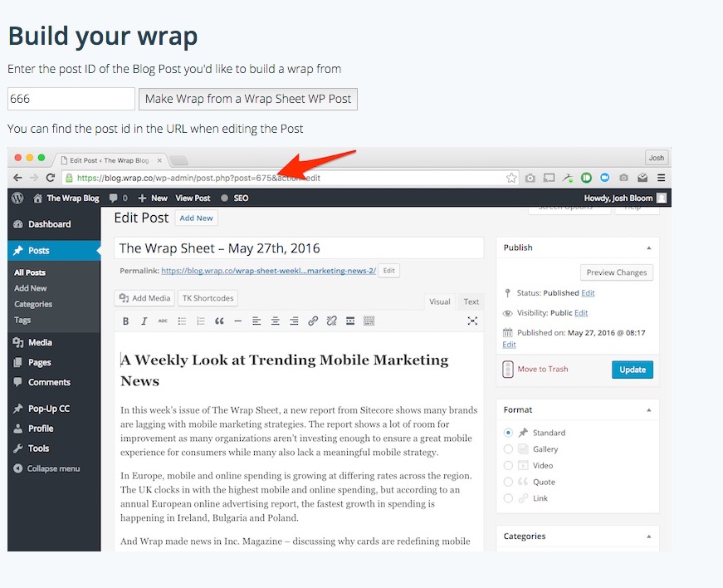The image size is (723, 588).
Task: Open the Howdy, Josh Bloom account menu
Action: point(625,198)
